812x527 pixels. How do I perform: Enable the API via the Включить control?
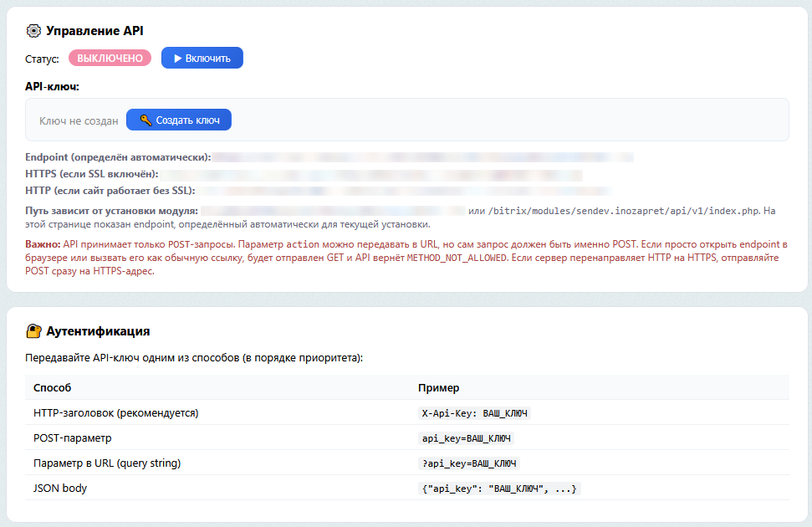coord(202,57)
